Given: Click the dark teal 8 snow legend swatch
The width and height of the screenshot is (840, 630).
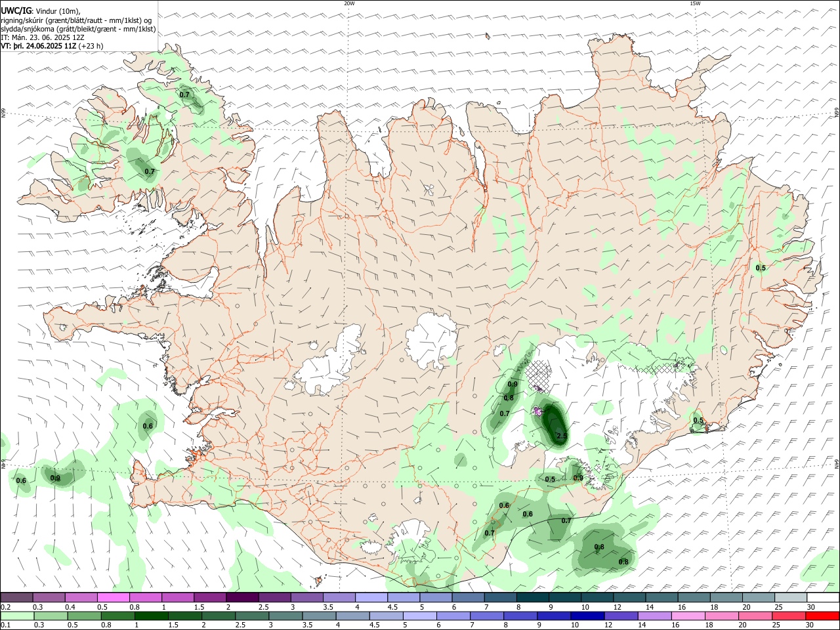Looking at the screenshot, I should tap(532, 597).
